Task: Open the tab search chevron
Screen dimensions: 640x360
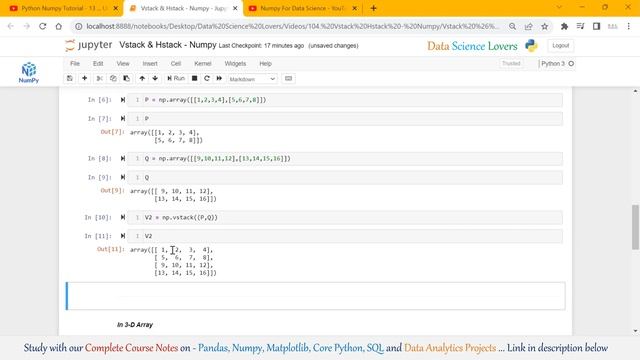Action: pos(559,7)
